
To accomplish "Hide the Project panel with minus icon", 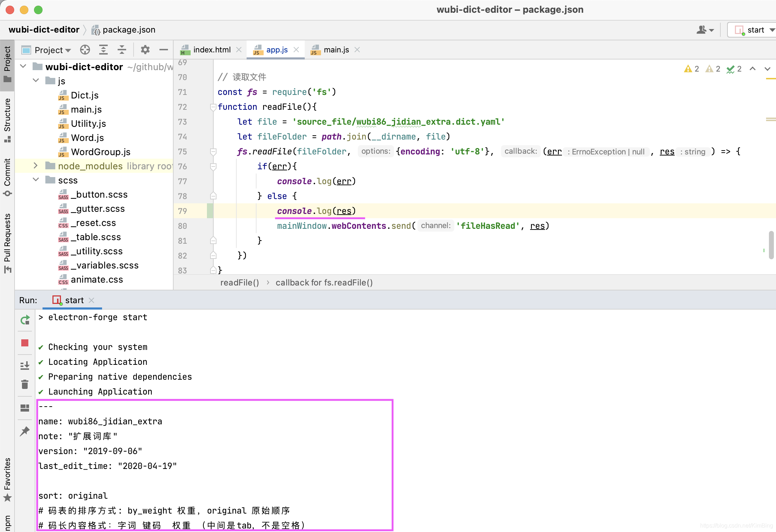I will pos(163,50).
